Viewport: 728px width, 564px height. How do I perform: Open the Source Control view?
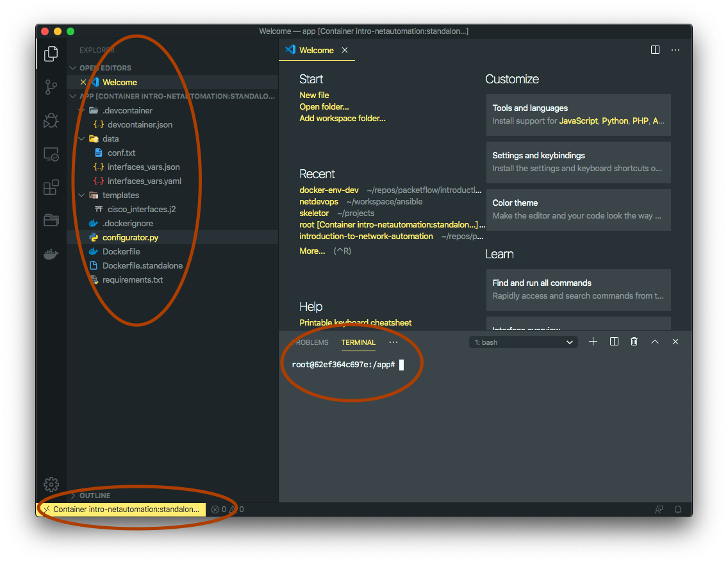pyautogui.click(x=51, y=87)
